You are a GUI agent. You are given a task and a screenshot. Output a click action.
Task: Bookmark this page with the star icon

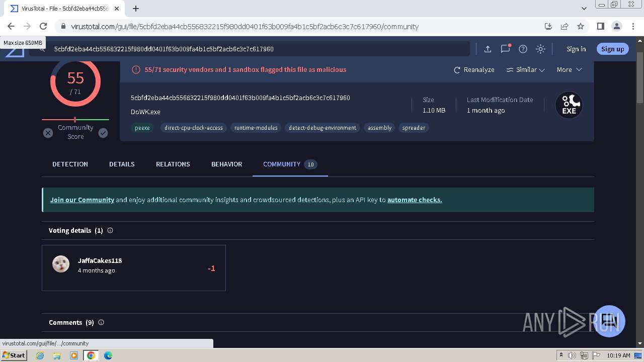click(581, 26)
